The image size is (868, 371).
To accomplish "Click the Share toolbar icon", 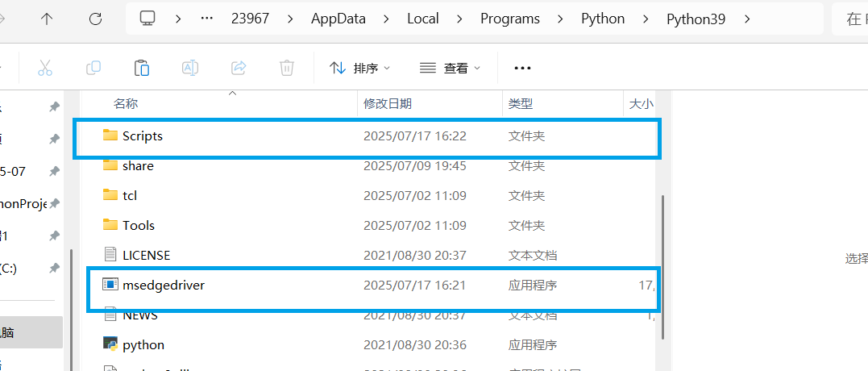I will [x=239, y=68].
